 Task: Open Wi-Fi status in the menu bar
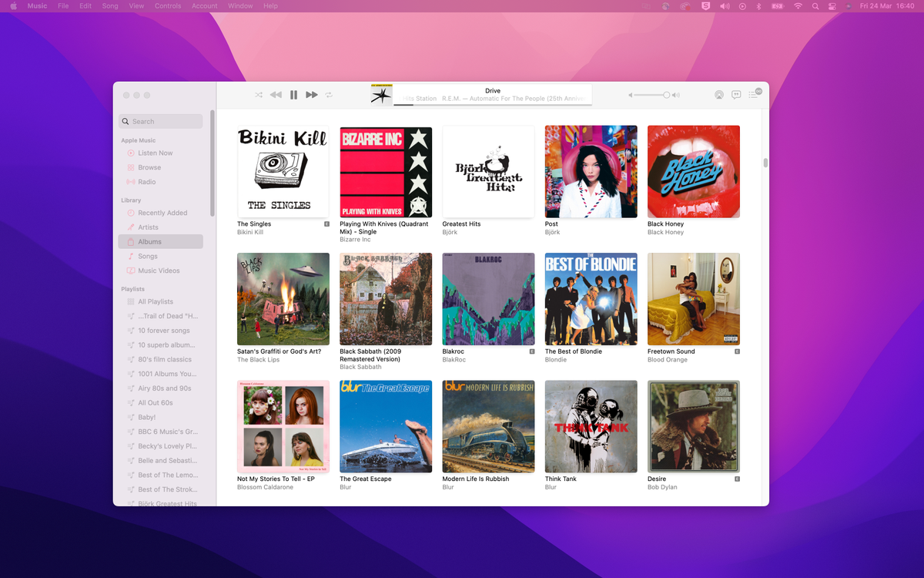798,6
